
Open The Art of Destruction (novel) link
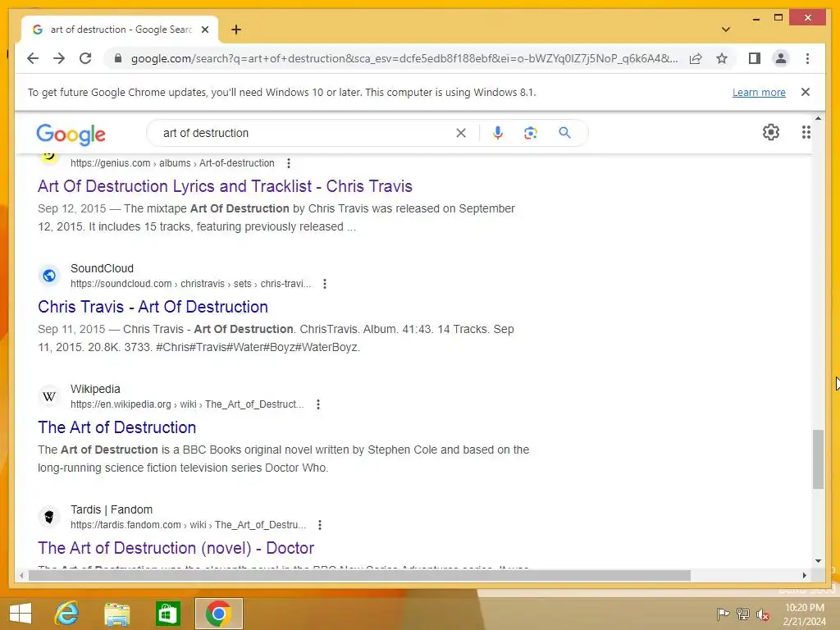[176, 548]
